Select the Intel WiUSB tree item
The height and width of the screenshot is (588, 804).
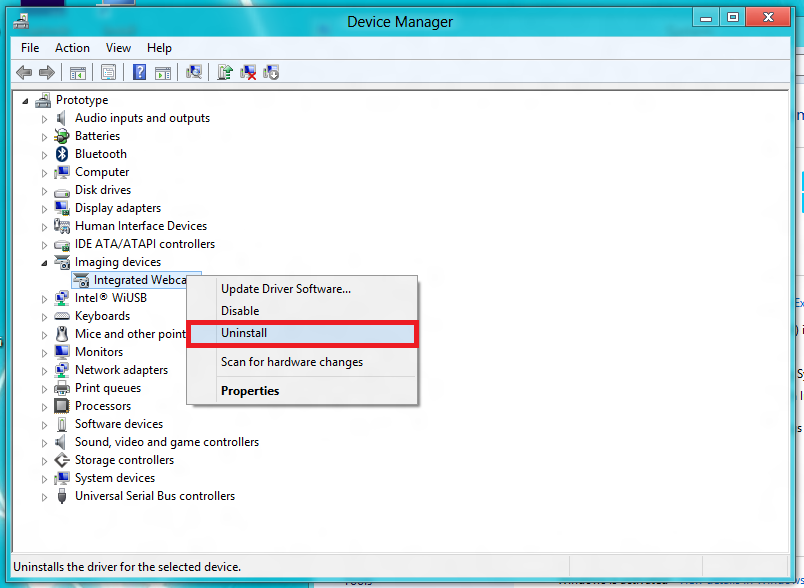point(111,298)
